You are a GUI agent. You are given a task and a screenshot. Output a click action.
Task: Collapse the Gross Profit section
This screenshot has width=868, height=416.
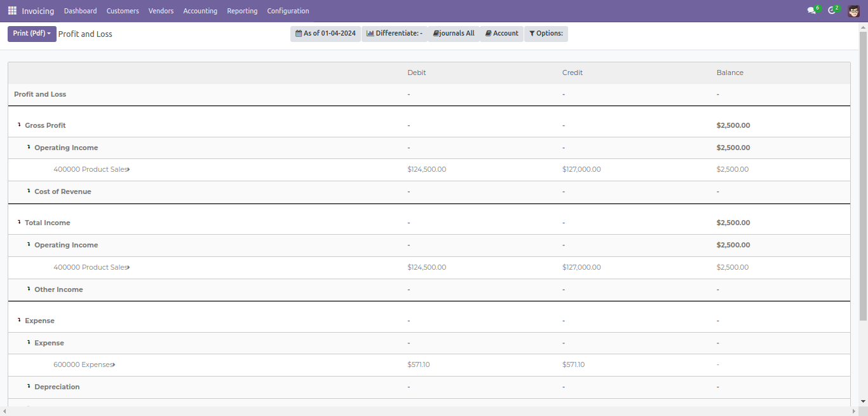19,125
